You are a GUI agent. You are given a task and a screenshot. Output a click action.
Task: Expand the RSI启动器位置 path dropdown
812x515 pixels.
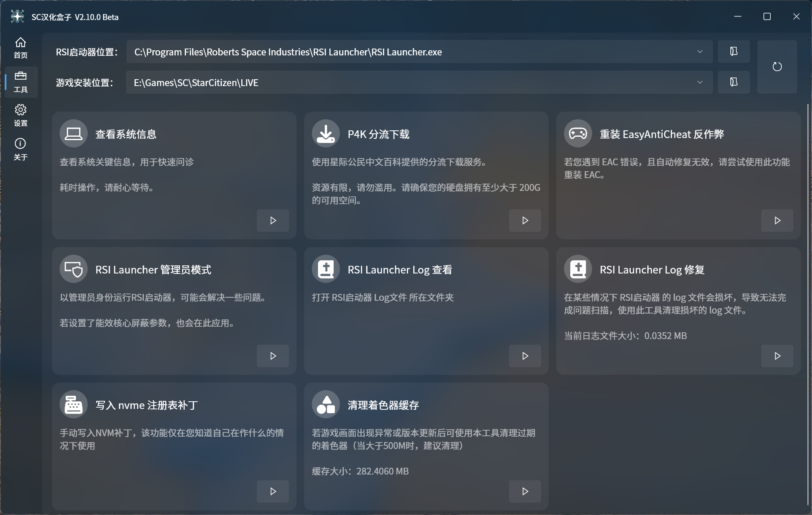(700, 52)
